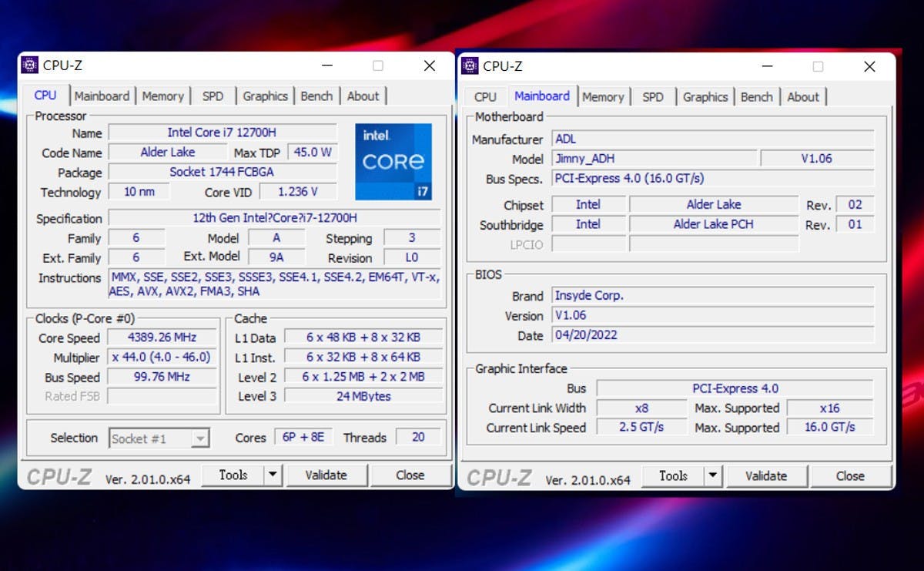This screenshot has height=571, width=924.
Task: Switch to the Memory tab in the left window
Action: point(162,96)
